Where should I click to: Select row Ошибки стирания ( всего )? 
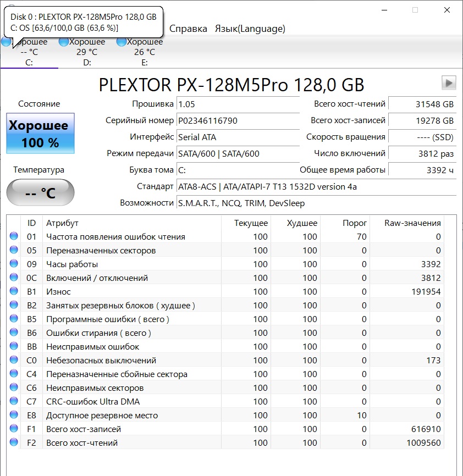(226, 333)
